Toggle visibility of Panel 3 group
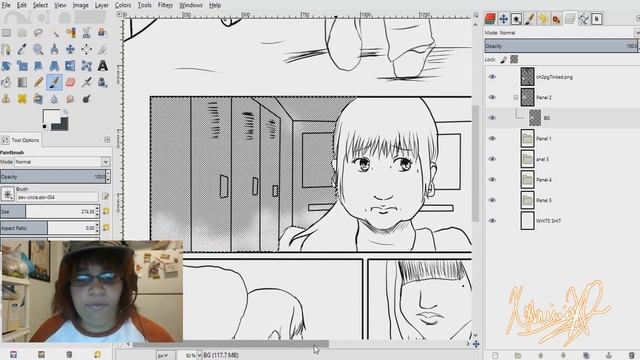Viewport: 640px width, 360px height. (x=492, y=159)
